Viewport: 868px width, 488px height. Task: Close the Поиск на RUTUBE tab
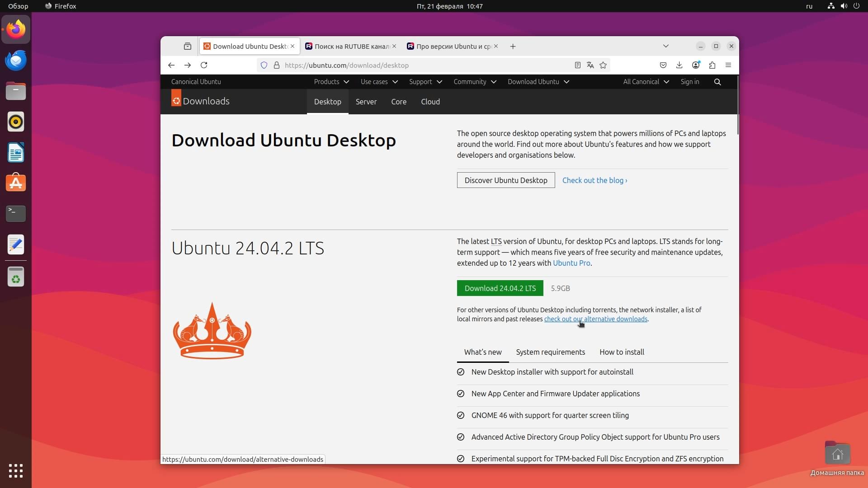click(x=394, y=46)
